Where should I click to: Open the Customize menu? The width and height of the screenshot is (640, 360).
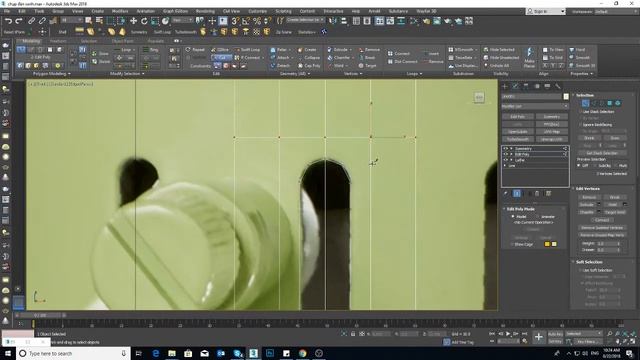(258, 11)
